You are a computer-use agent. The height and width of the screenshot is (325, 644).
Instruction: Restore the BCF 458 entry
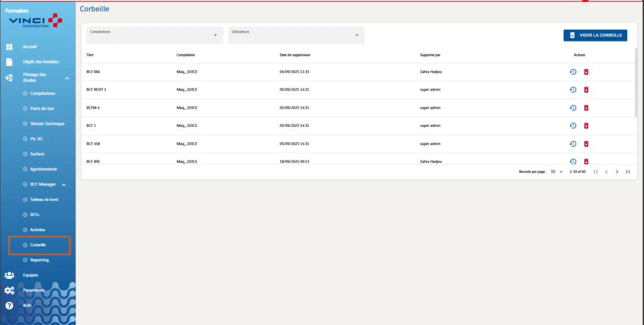click(x=573, y=143)
